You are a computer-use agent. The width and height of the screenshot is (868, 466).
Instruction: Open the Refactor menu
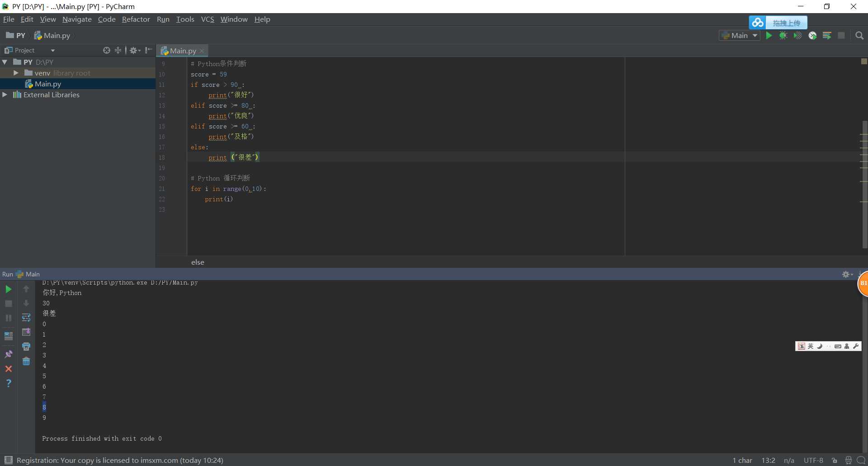(x=136, y=19)
